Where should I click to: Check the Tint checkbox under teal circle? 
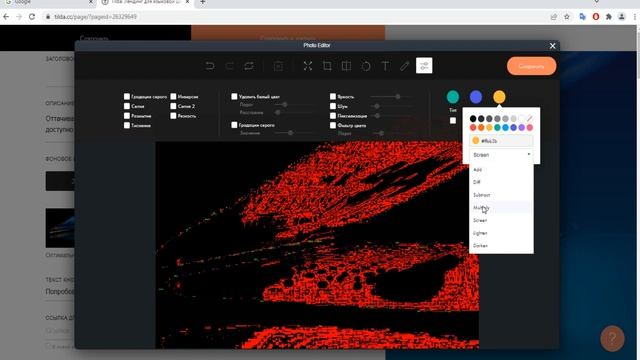click(453, 120)
